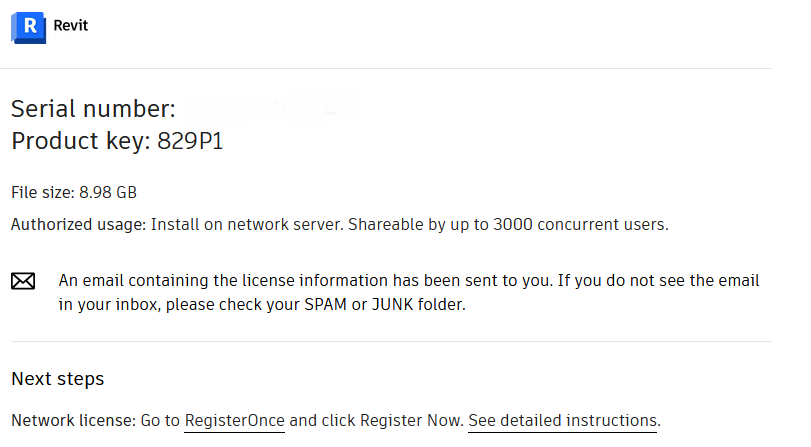This screenshot has width=811, height=447.
Task: Click the Revit logo icon
Action: click(29, 27)
